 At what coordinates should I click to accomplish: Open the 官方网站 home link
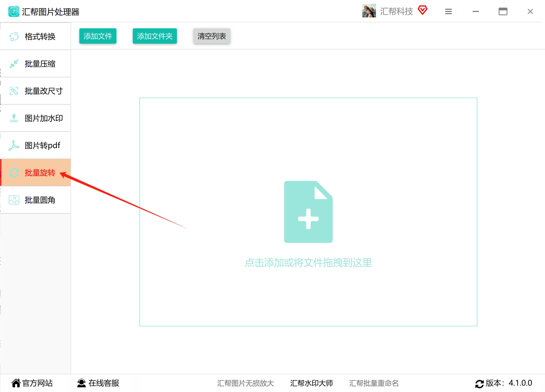tap(32, 383)
